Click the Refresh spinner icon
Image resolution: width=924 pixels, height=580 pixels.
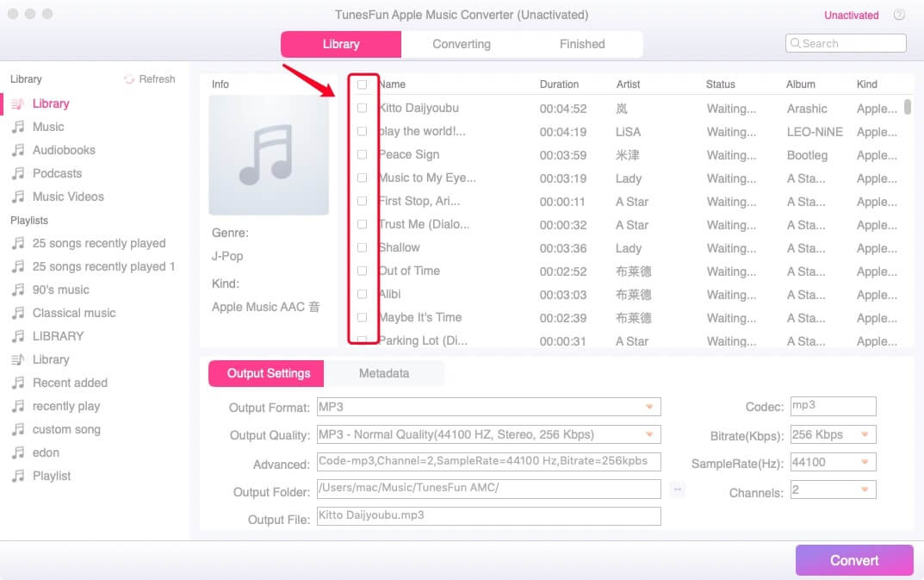click(129, 79)
